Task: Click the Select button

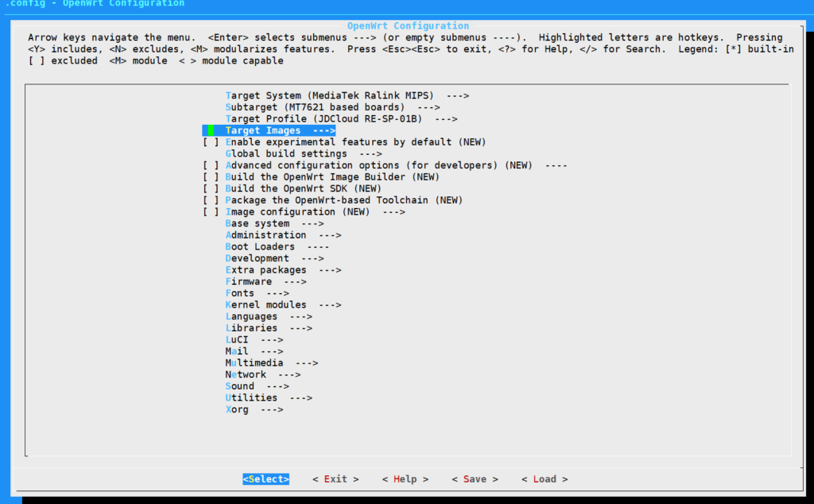Action: click(x=266, y=479)
